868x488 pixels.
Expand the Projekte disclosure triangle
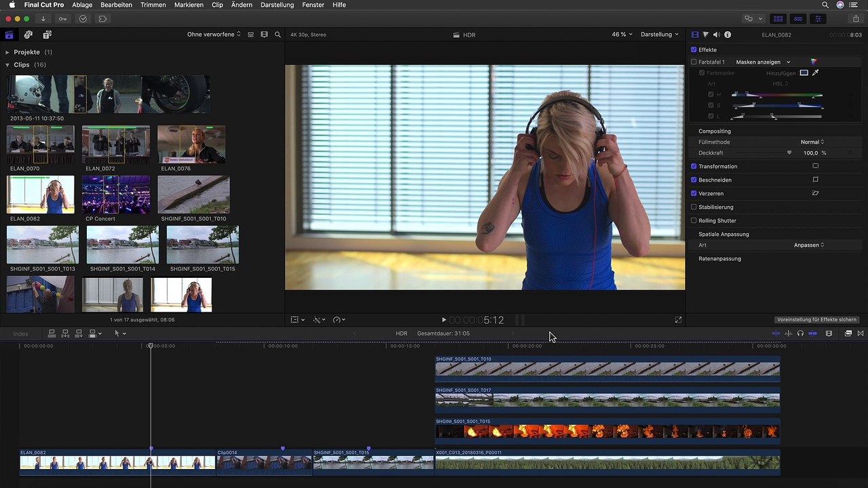[7, 52]
